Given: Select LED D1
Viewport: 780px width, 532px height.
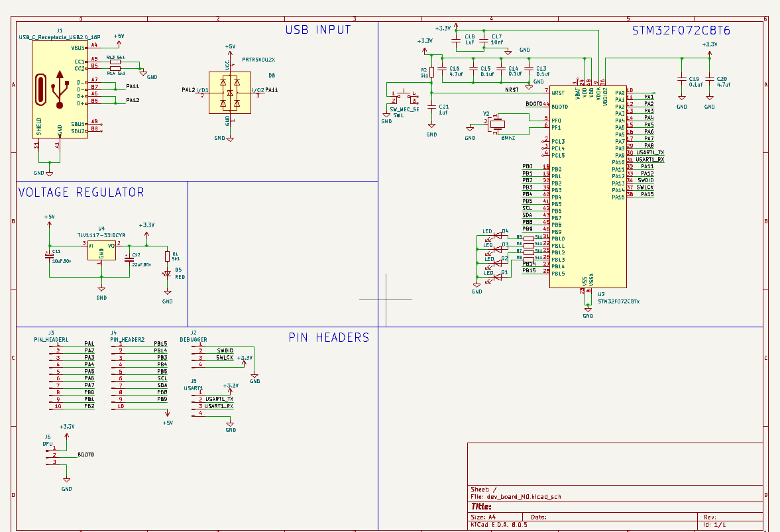Looking at the screenshot, I should point(497,276).
